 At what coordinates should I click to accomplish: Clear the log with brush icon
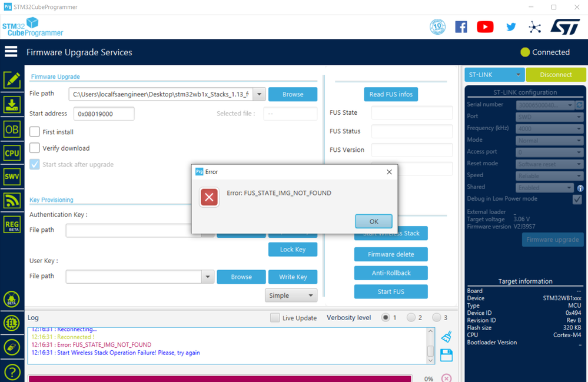446,337
